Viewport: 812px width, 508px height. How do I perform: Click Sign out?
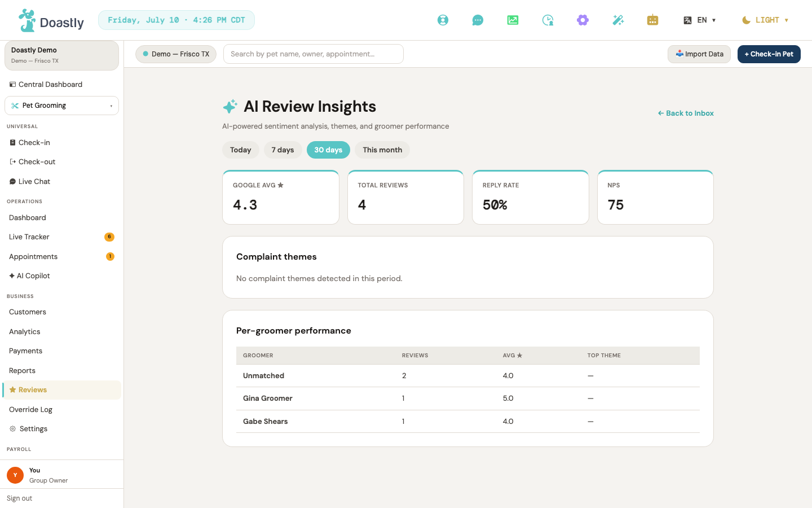[x=20, y=498]
